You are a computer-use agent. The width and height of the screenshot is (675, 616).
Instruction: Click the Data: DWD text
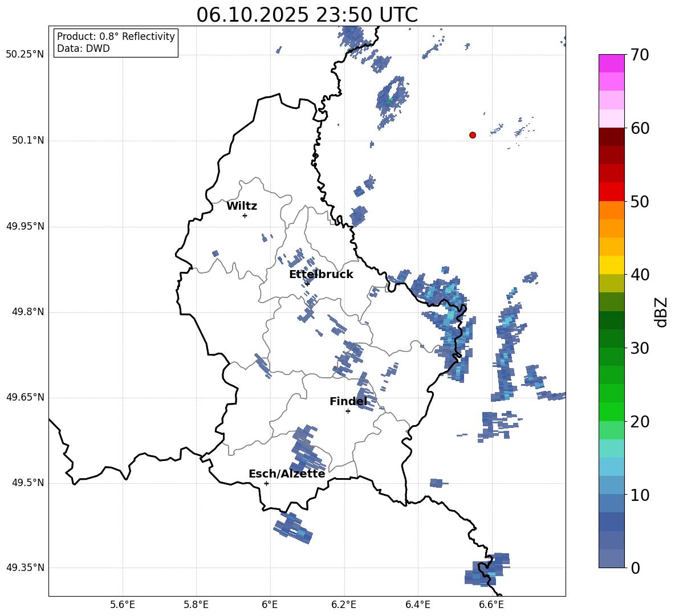point(83,48)
